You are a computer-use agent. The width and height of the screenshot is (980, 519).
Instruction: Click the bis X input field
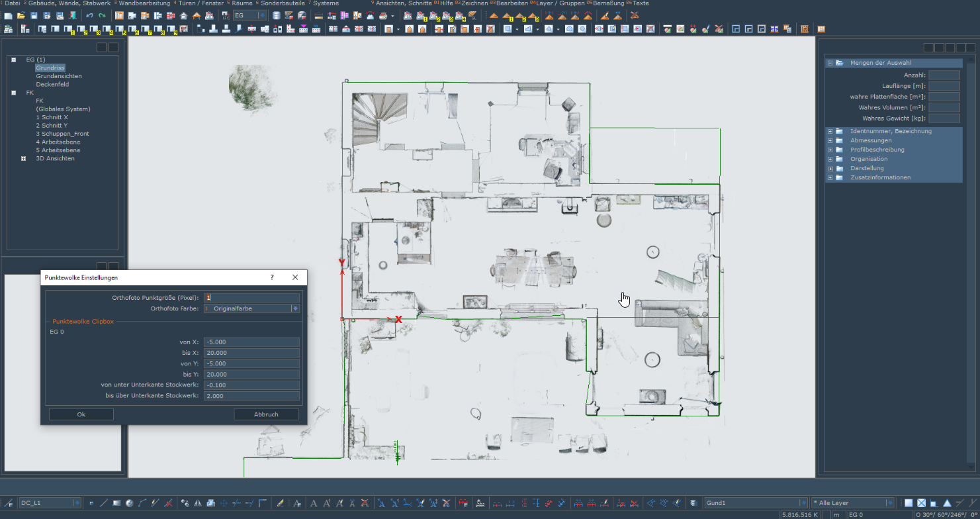[x=251, y=353]
